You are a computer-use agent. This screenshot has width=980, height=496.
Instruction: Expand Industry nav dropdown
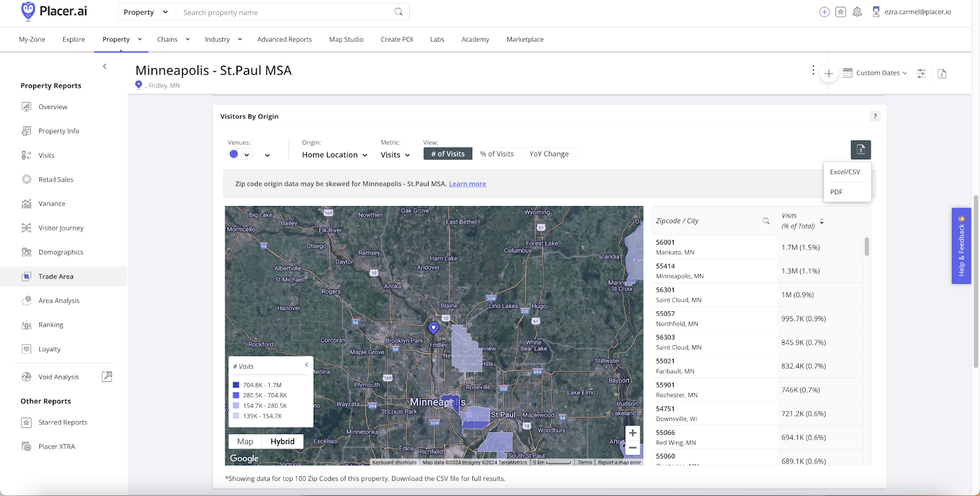(240, 39)
